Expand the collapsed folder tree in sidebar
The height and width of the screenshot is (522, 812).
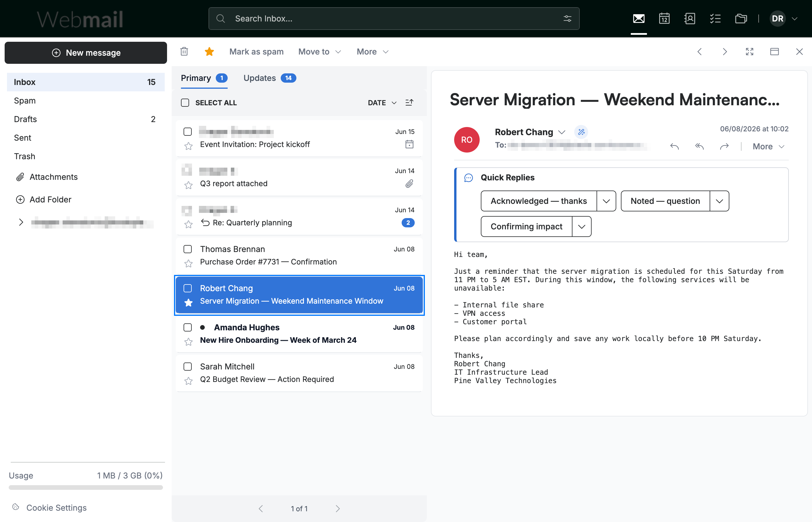[21, 222]
